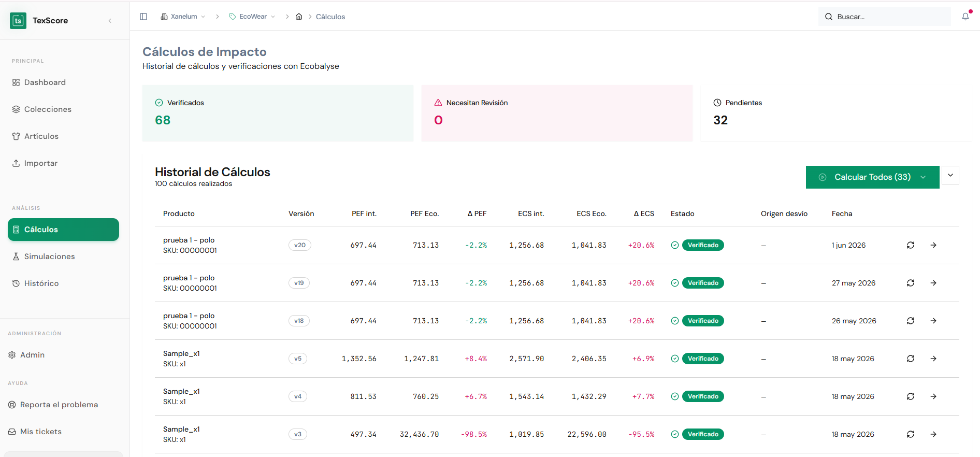Open details arrow for Sample_x1 v5

(x=933, y=359)
